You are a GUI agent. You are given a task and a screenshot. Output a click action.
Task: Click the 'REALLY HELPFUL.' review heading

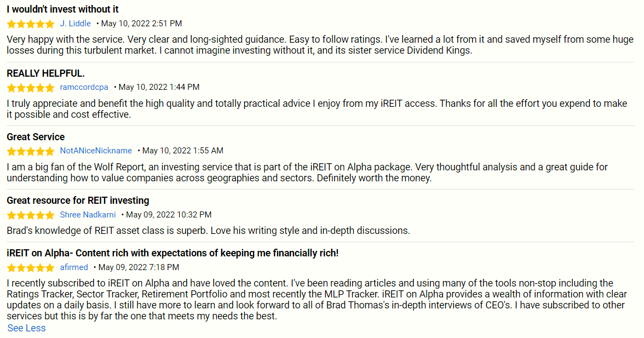(45, 73)
